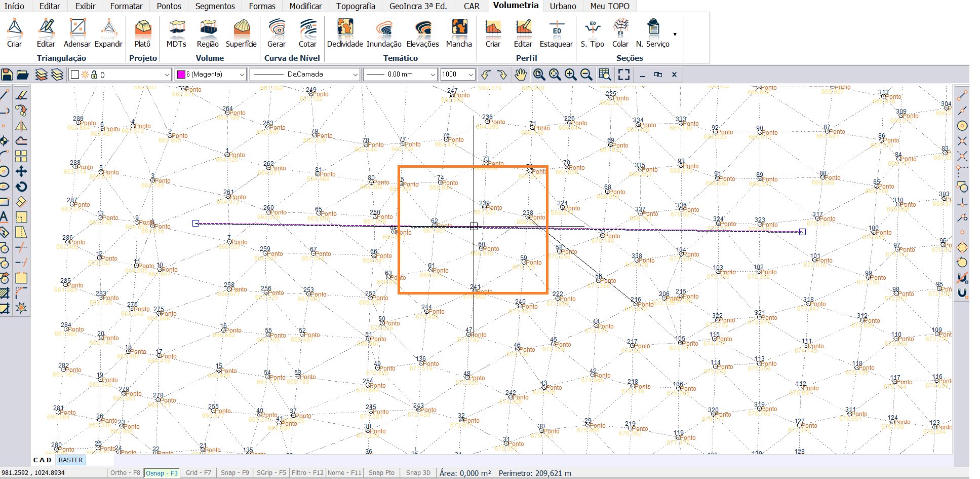Viewport: 980px width, 479px height.
Task: Switch to the Topografia ribbon tab
Action: click(356, 6)
